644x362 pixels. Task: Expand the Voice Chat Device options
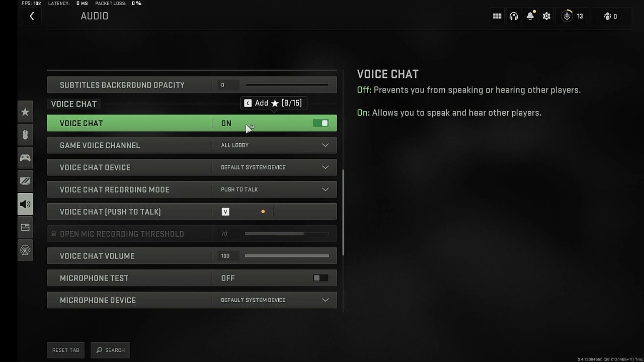[x=274, y=167]
